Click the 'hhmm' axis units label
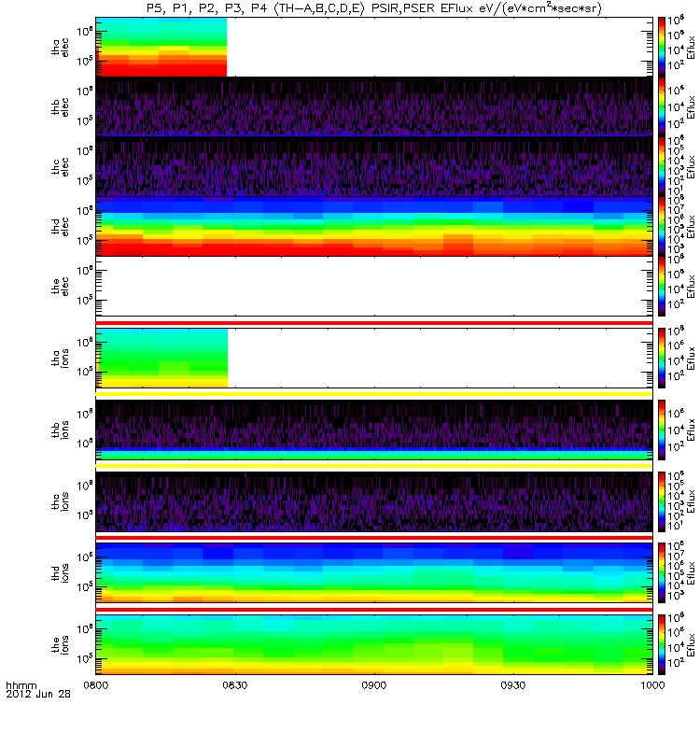 [x=21, y=685]
